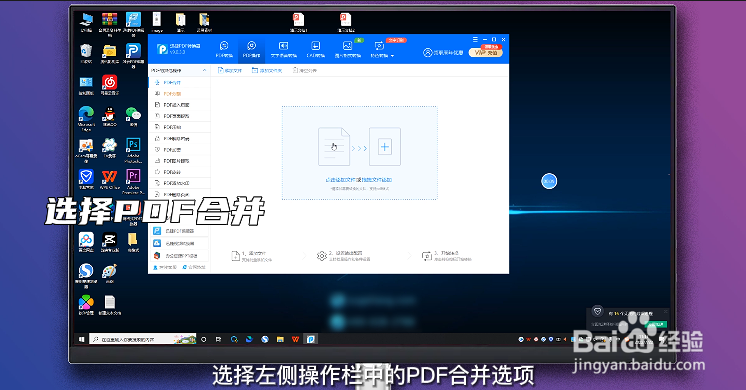Select the WPS Office desktop icon
This screenshot has height=390, width=746.
[109, 179]
